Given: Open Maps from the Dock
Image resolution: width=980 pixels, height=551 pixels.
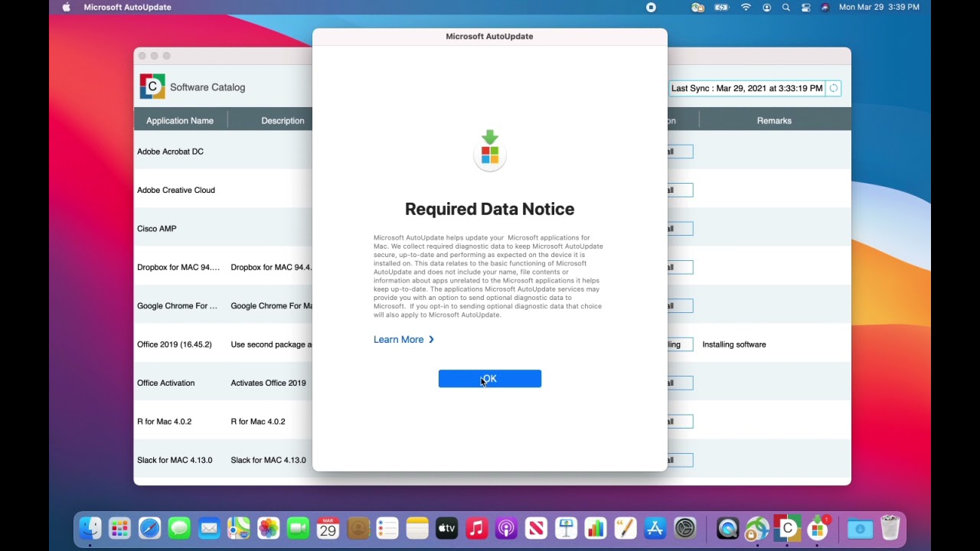Looking at the screenshot, I should [239, 528].
